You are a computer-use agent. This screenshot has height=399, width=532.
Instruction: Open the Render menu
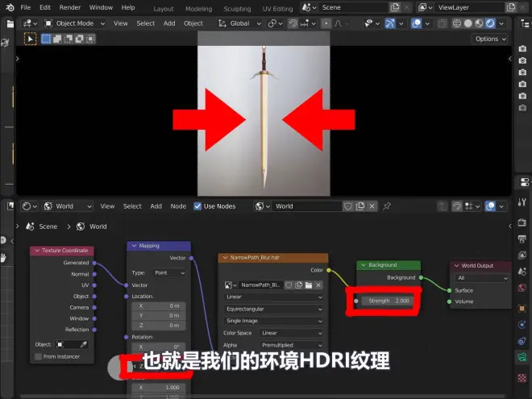pos(70,7)
